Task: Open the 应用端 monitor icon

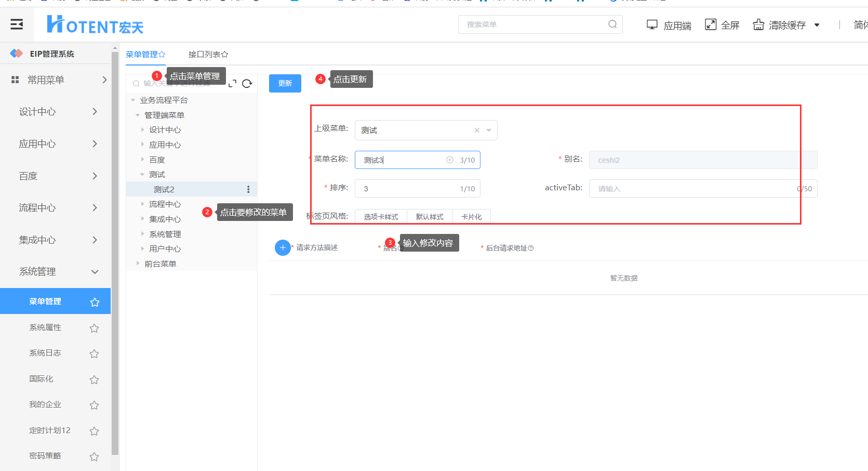Action: tap(652, 24)
